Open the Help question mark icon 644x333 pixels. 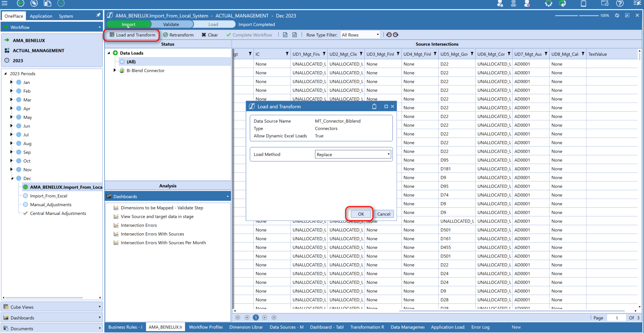coord(620,4)
